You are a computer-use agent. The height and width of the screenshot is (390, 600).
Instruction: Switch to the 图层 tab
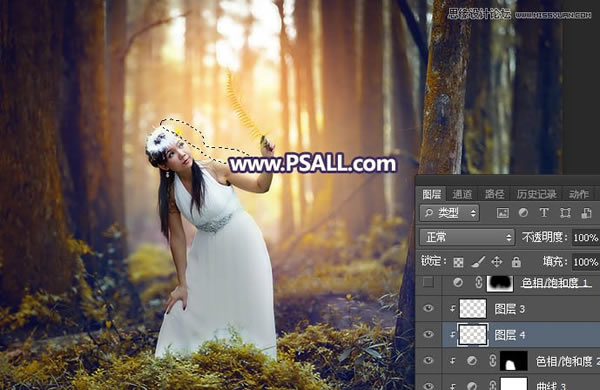tap(432, 194)
